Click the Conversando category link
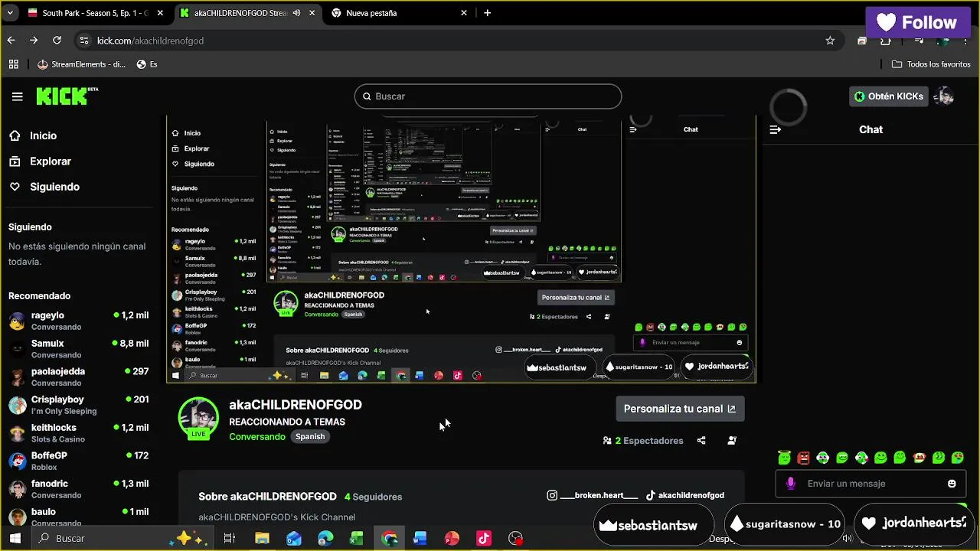The width and height of the screenshot is (980, 551). 257,436
